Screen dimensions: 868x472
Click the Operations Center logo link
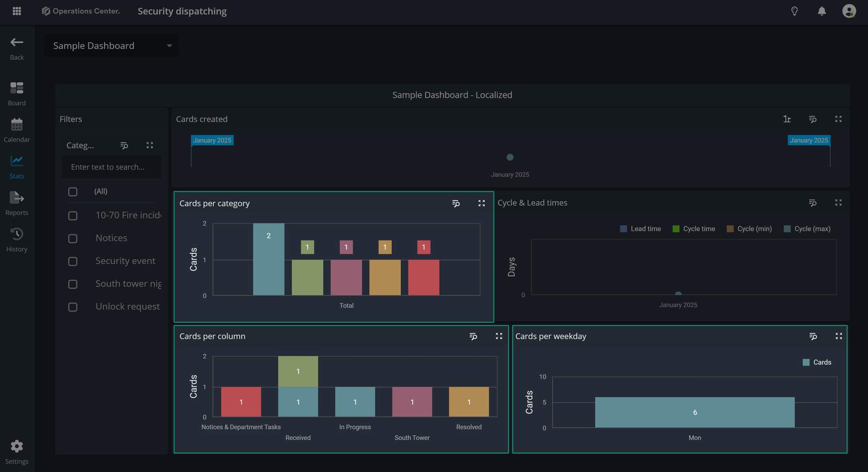pyautogui.click(x=81, y=11)
